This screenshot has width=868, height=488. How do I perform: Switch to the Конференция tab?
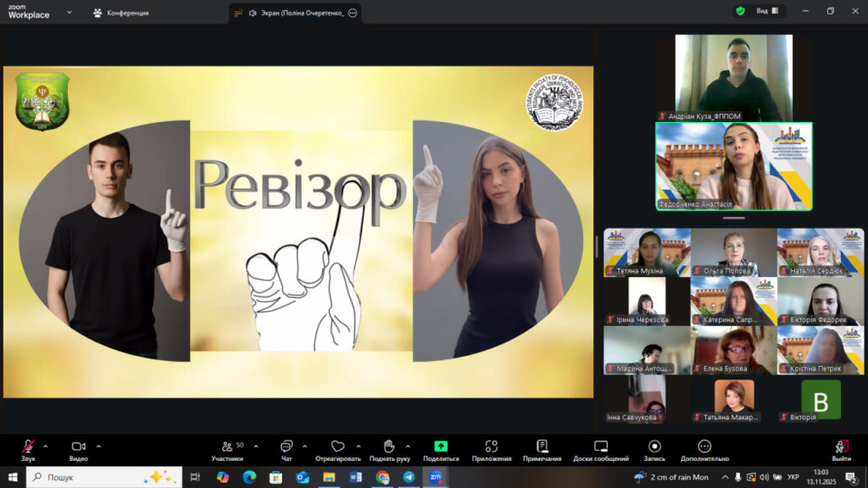[120, 13]
